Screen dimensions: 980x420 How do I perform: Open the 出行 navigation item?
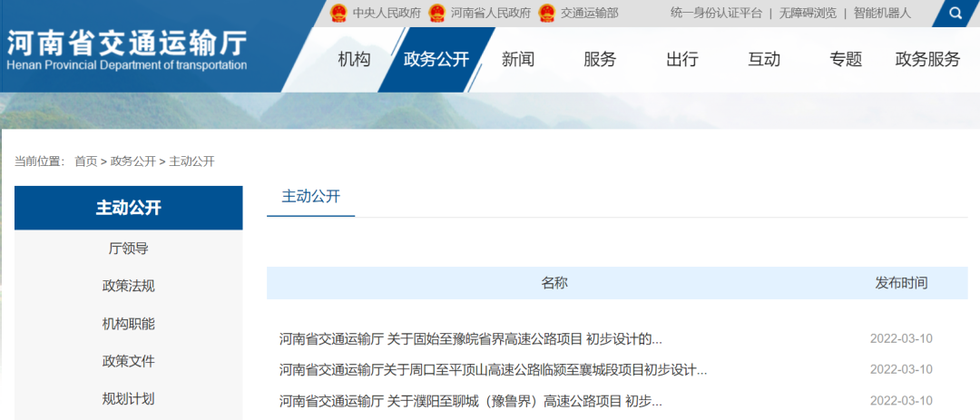pos(681,60)
